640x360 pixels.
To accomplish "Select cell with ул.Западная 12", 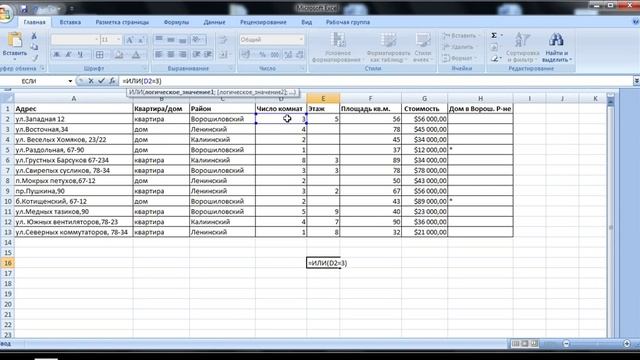I will pos(74,119).
